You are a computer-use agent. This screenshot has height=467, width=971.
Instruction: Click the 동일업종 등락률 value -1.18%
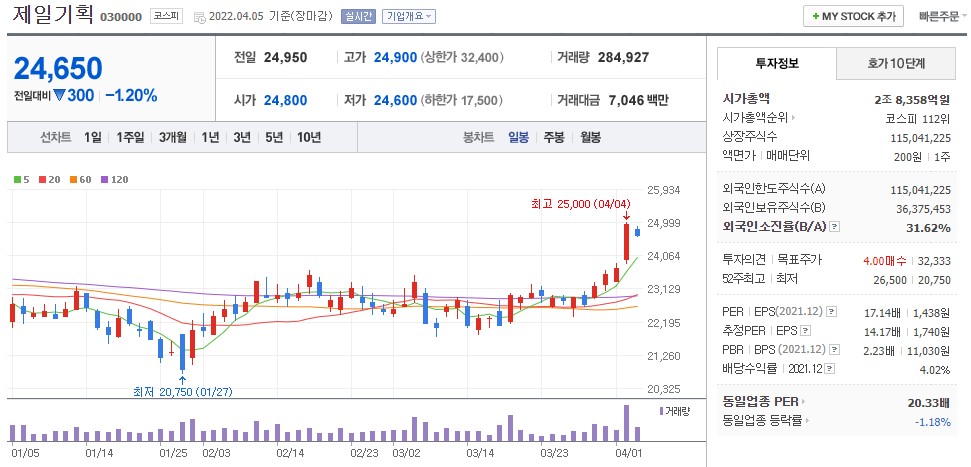click(932, 422)
